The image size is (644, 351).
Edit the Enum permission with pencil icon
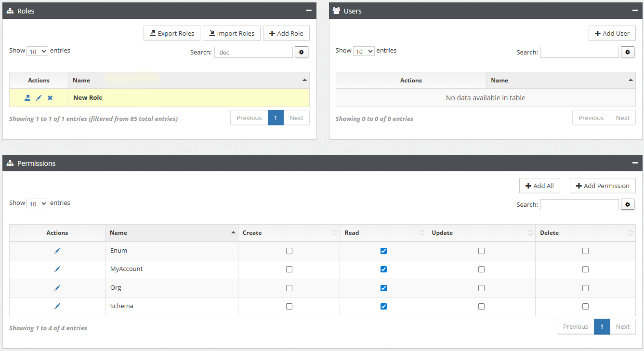(x=57, y=251)
